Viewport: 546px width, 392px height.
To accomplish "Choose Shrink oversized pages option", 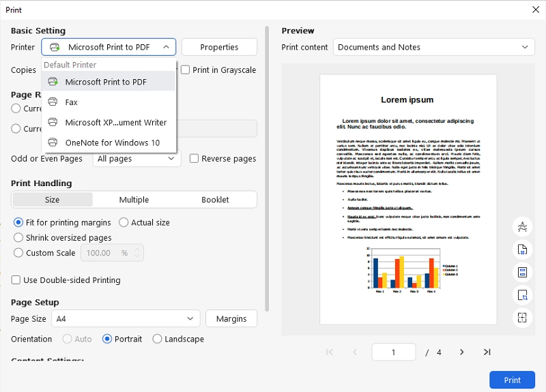I will pyautogui.click(x=18, y=237).
